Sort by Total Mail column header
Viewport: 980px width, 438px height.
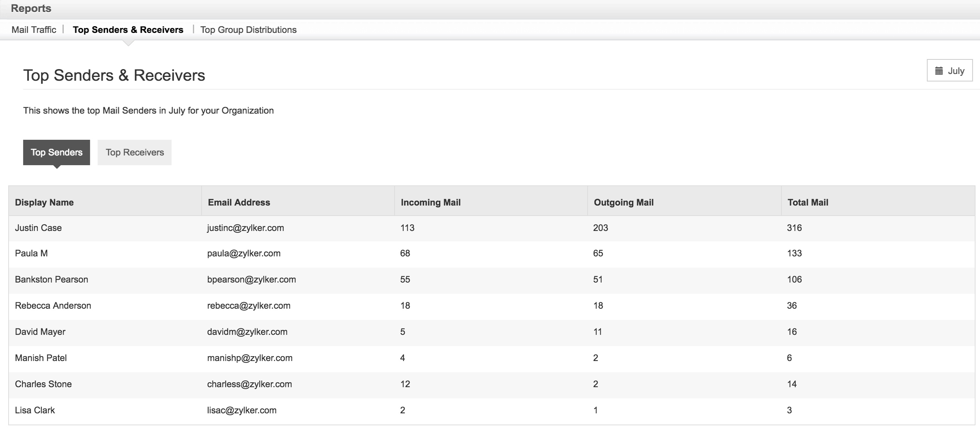tap(807, 202)
